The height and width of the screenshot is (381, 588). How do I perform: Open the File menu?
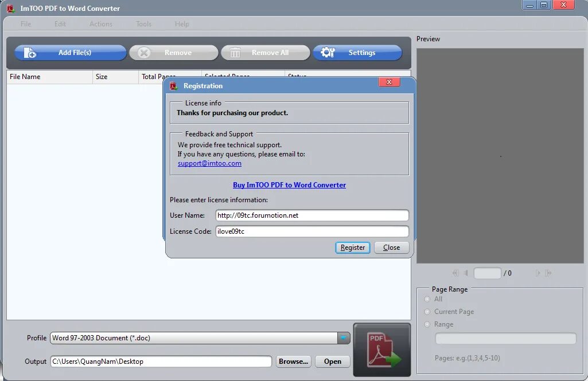pos(26,24)
